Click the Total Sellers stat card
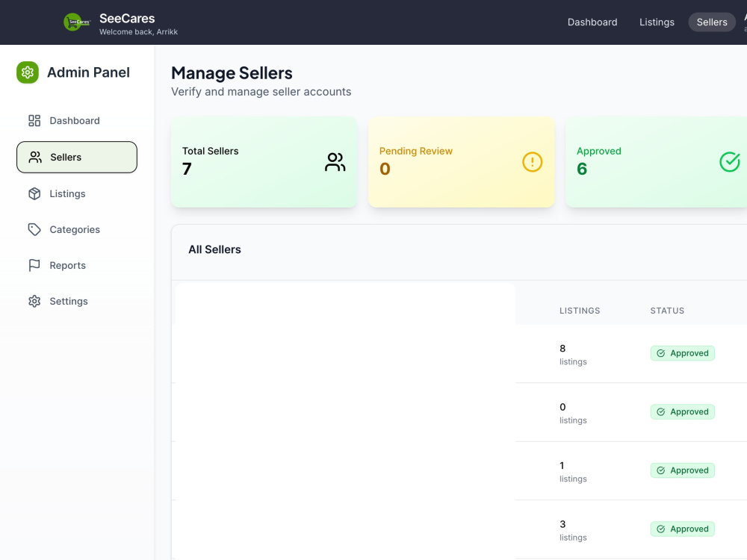The width and height of the screenshot is (747, 560). [264, 162]
